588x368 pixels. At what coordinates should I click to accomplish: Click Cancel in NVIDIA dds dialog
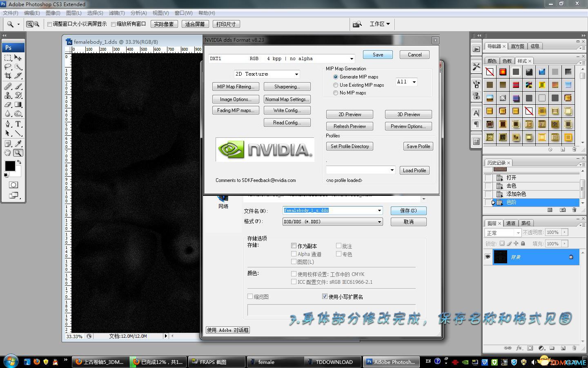[414, 55]
